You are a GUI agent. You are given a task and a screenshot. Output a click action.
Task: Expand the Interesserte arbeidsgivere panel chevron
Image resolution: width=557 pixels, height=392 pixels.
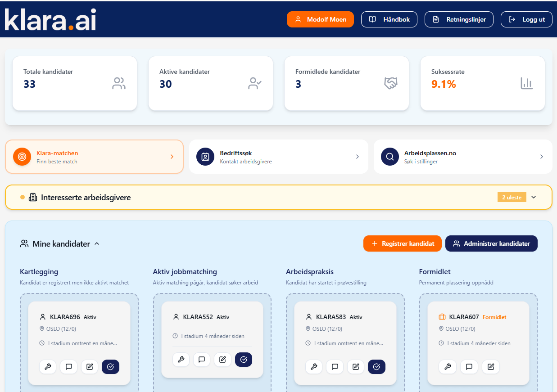(534, 197)
